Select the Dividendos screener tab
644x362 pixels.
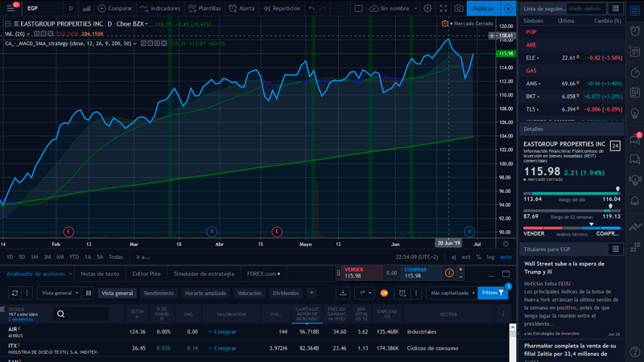click(286, 293)
